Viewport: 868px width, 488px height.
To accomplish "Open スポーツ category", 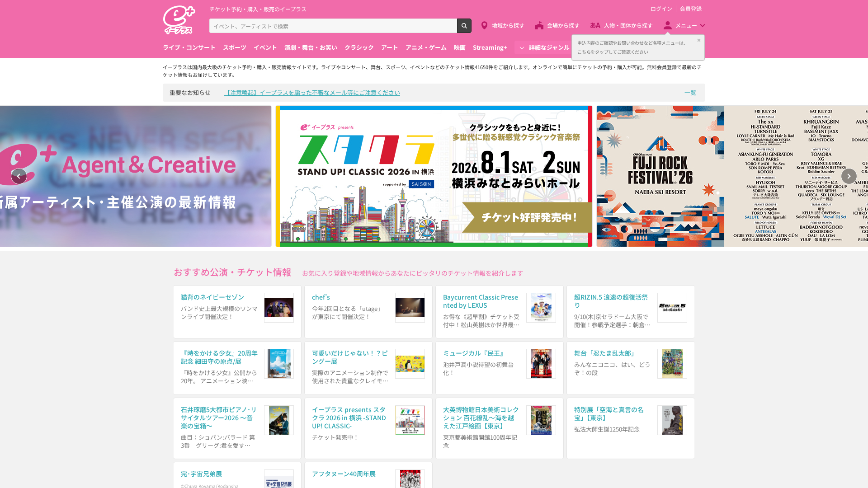I will point(235,47).
